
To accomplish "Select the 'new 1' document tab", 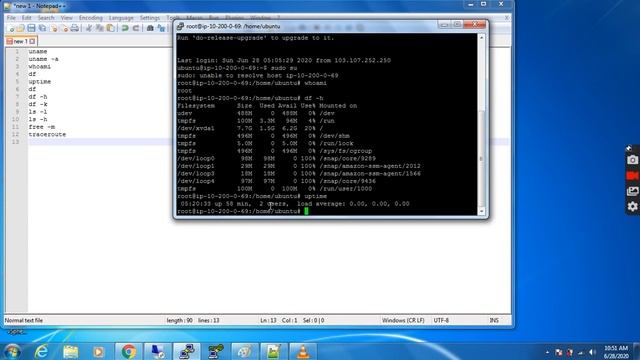I will point(20,41).
